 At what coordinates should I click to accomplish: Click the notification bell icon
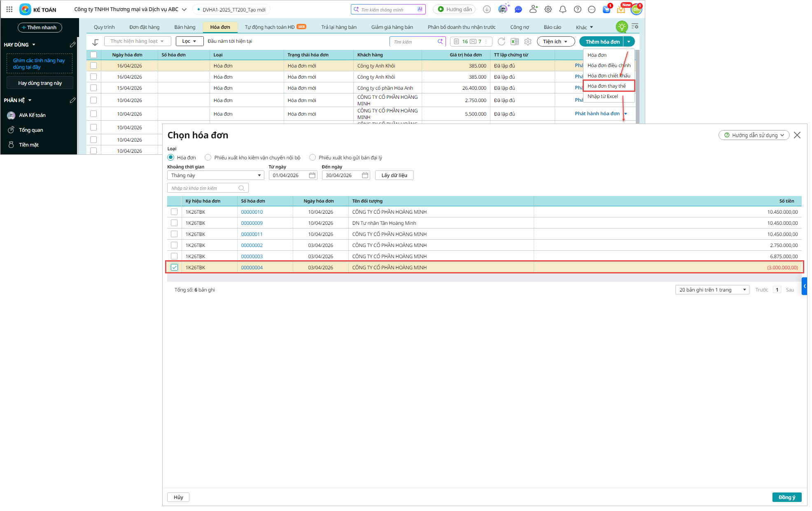pos(562,9)
